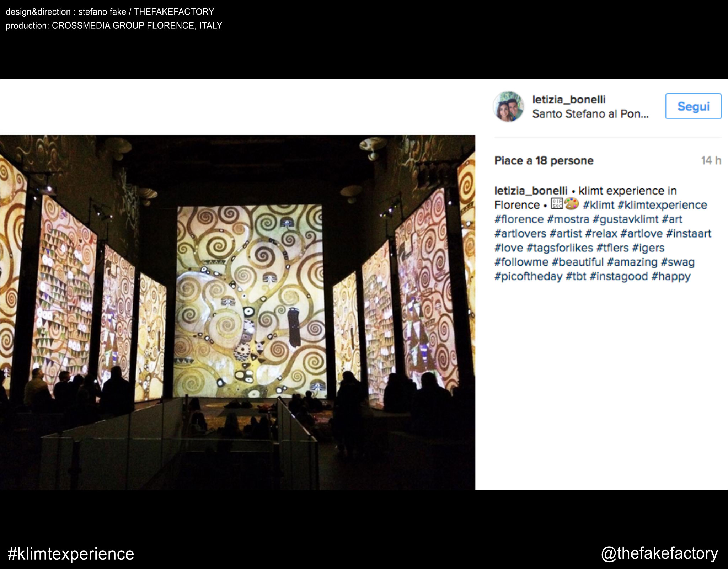Click the letizia_bonelli profile avatar
The height and width of the screenshot is (569, 728).
point(508,106)
